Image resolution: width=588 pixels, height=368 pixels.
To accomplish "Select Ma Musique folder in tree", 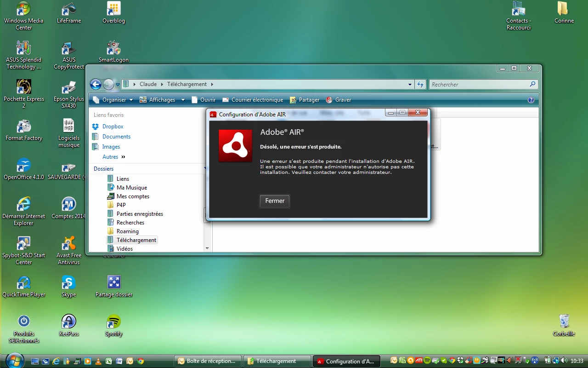I will 127,188.
